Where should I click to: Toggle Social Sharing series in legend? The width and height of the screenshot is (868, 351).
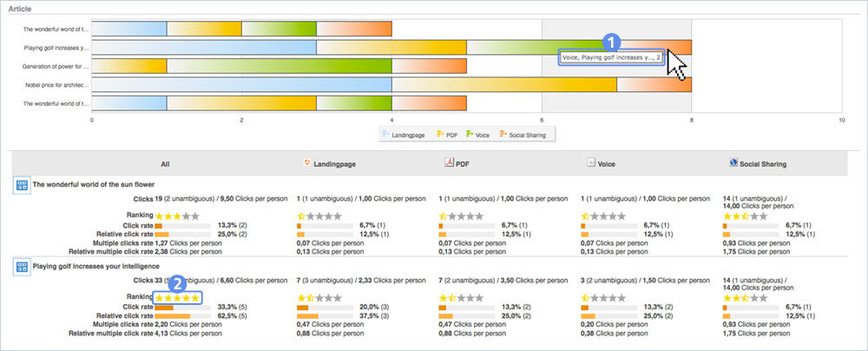coord(523,135)
